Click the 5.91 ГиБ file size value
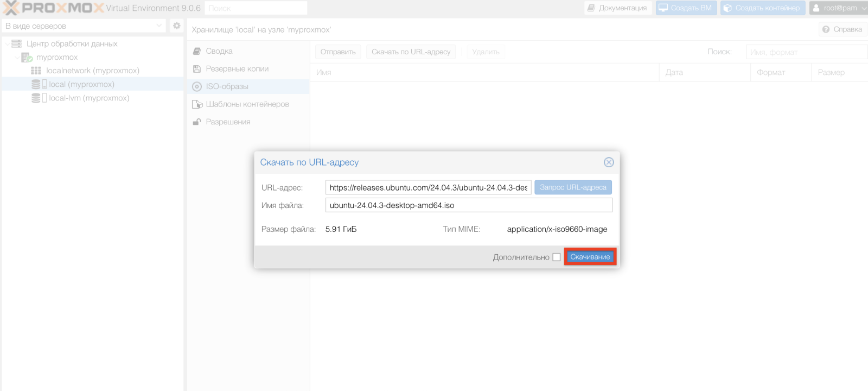The image size is (868, 391). click(341, 229)
